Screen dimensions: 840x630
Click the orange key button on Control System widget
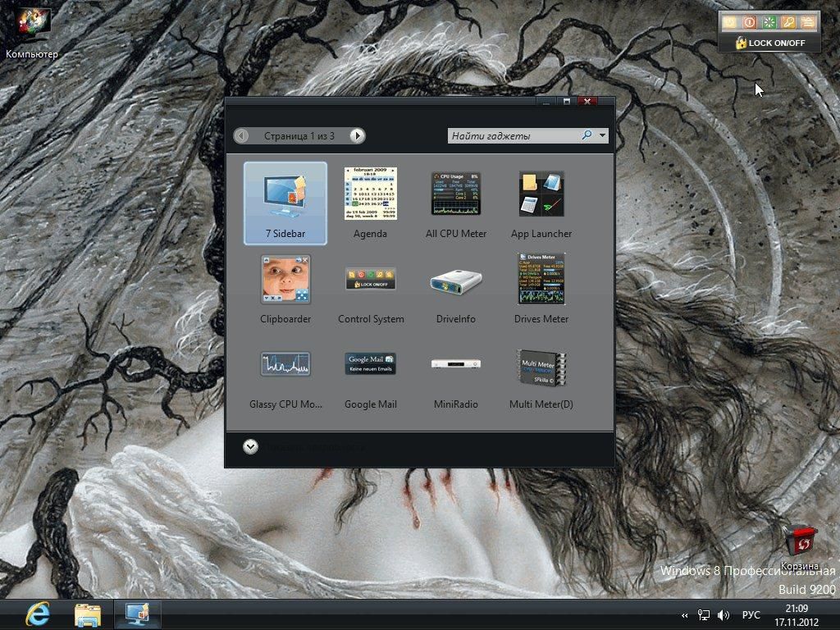[788, 22]
